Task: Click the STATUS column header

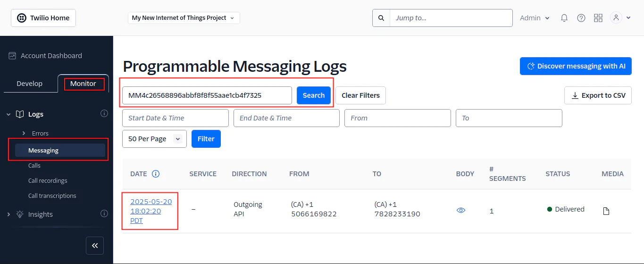Action: click(558, 174)
